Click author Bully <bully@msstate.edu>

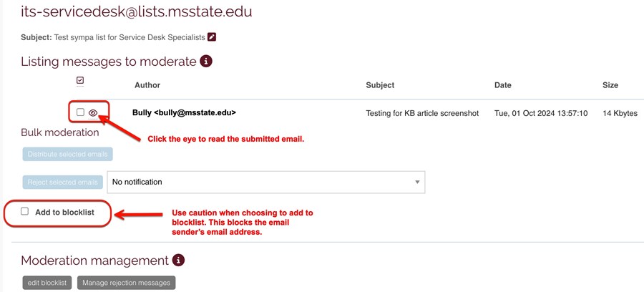[184, 112]
